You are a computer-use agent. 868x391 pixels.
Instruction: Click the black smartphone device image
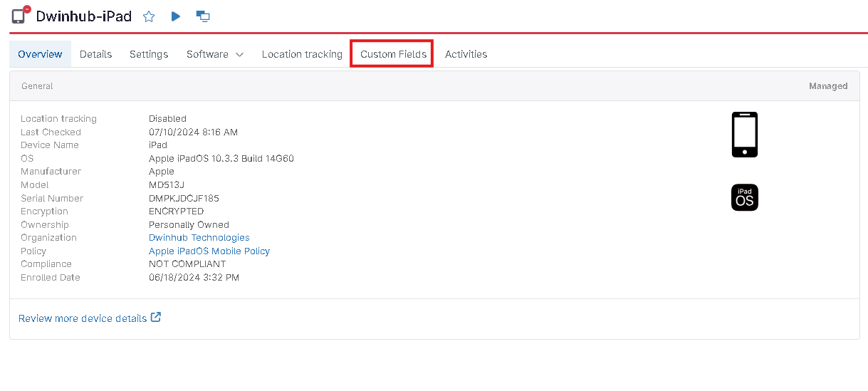point(744,135)
